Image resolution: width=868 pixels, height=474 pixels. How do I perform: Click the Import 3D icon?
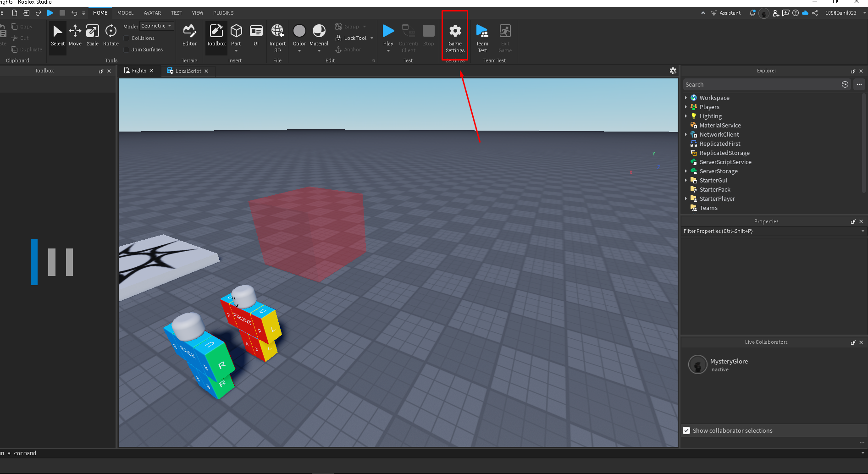[277, 35]
